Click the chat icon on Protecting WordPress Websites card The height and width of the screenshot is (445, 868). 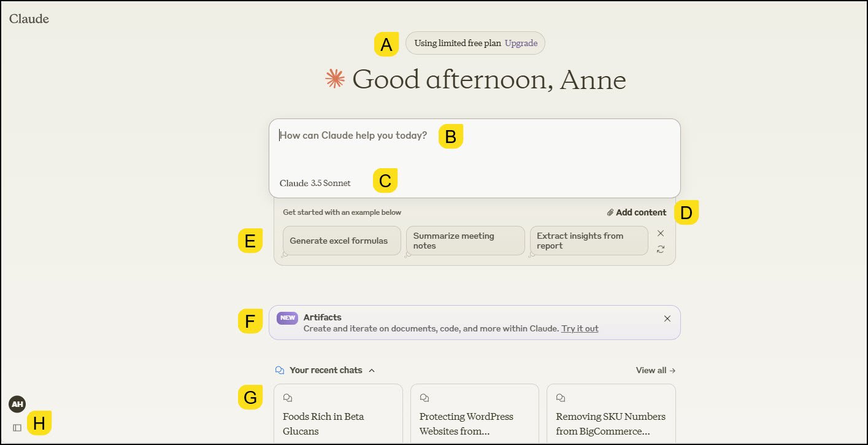click(x=424, y=398)
